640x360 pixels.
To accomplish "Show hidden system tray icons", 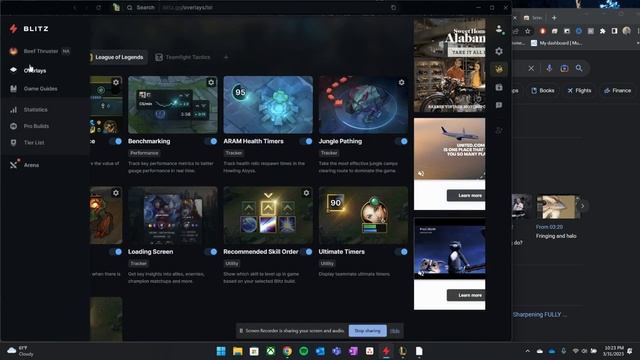I will pos(527,351).
